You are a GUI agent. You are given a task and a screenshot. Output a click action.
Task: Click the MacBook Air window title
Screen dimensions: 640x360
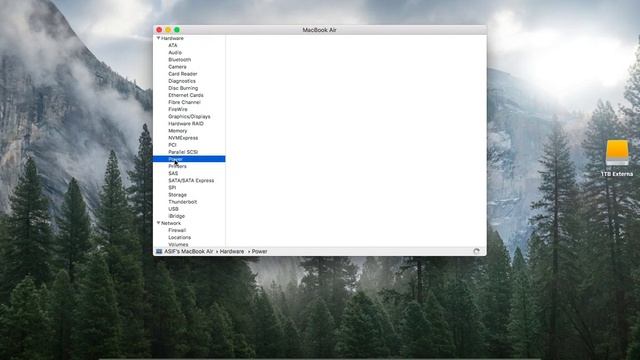319,30
